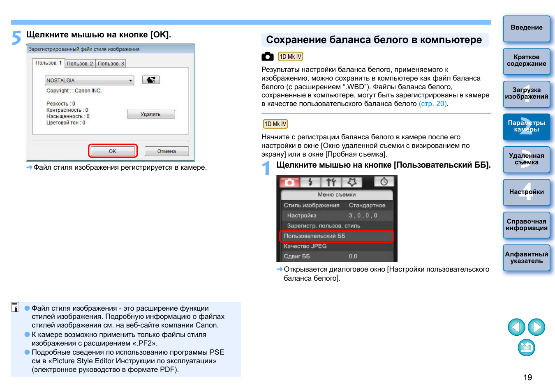Select the camera tab in shooting menu
Viewport: 555px width, 392px height.
289,182
